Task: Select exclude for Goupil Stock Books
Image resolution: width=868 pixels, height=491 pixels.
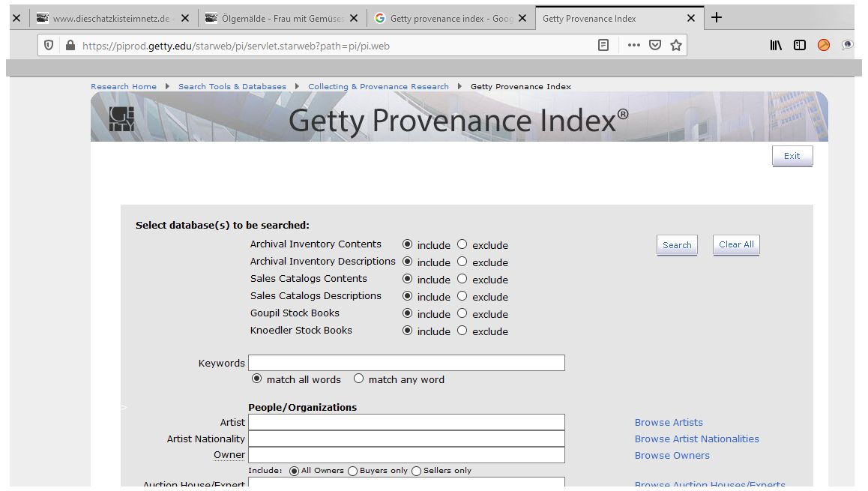Action: pos(461,313)
